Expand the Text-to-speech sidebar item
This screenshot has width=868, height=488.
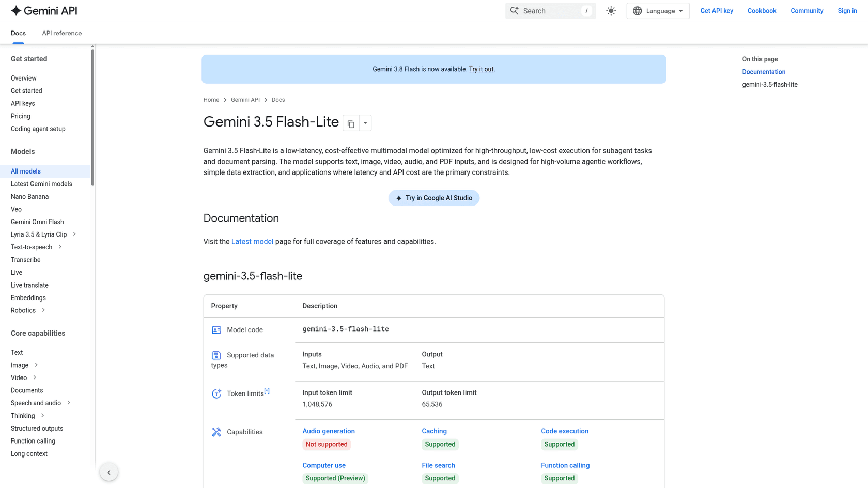60,247
